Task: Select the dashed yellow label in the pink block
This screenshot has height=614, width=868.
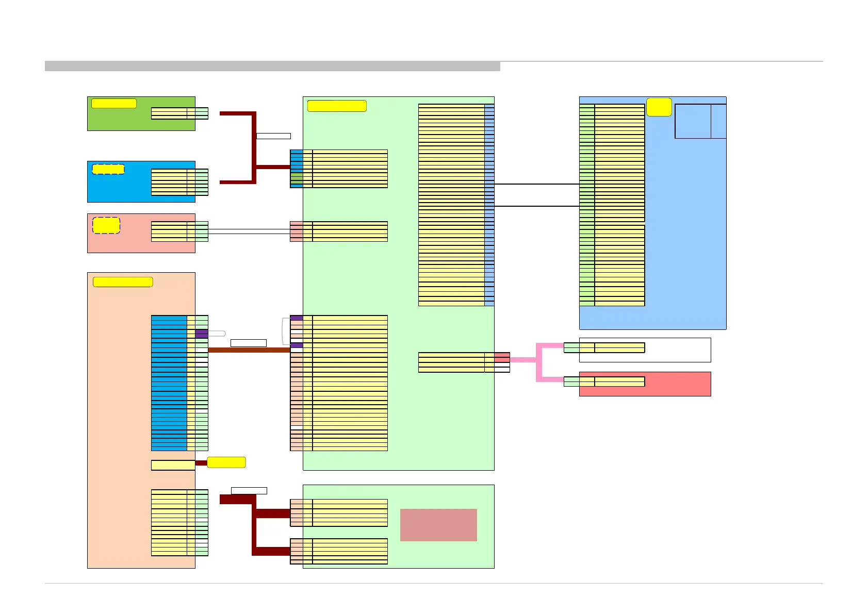Action: [106, 225]
